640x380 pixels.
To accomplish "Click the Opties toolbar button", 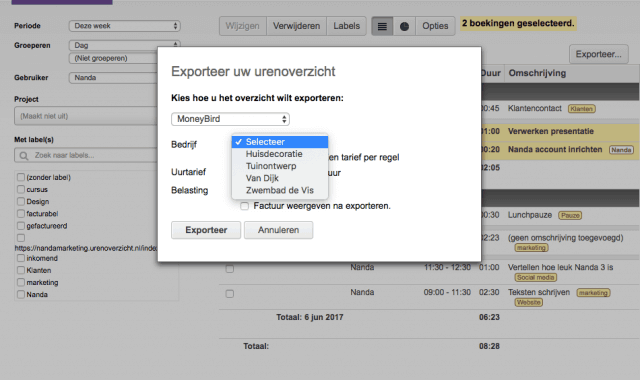I will pos(435,26).
